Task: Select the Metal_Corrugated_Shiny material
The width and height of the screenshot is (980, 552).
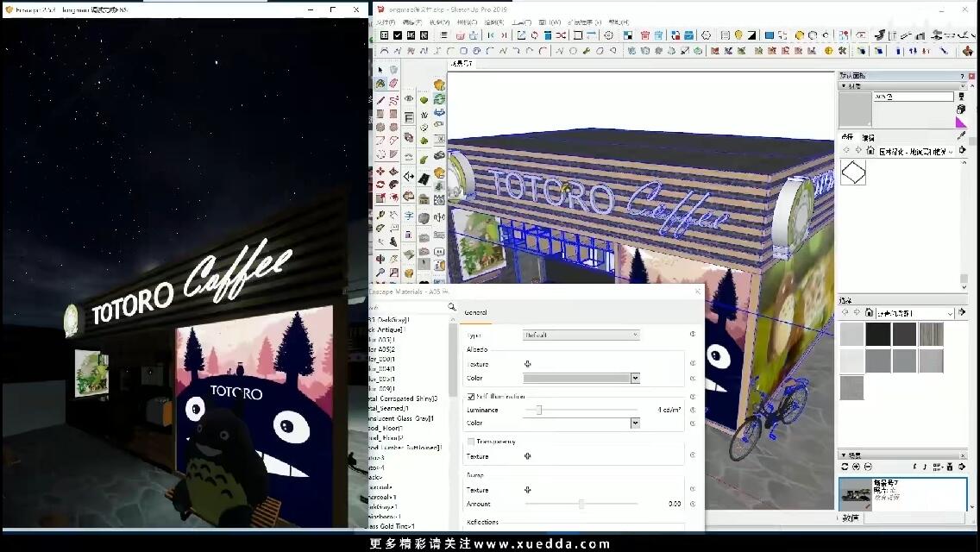Action: [x=405, y=398]
